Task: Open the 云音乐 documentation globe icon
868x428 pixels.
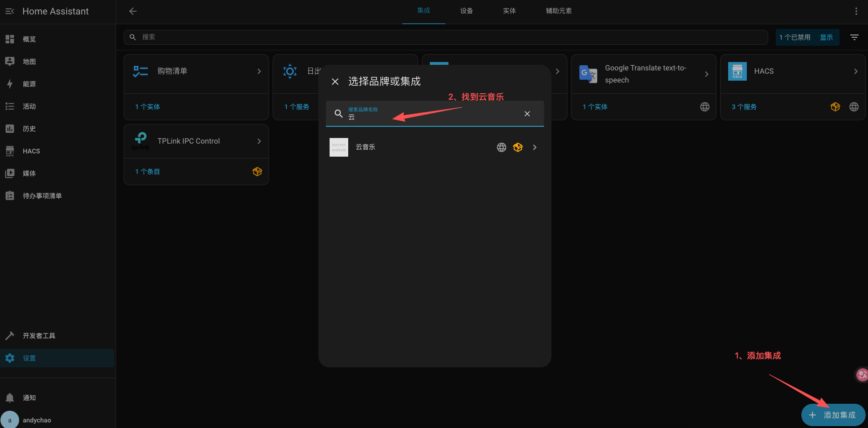Action: [x=502, y=147]
